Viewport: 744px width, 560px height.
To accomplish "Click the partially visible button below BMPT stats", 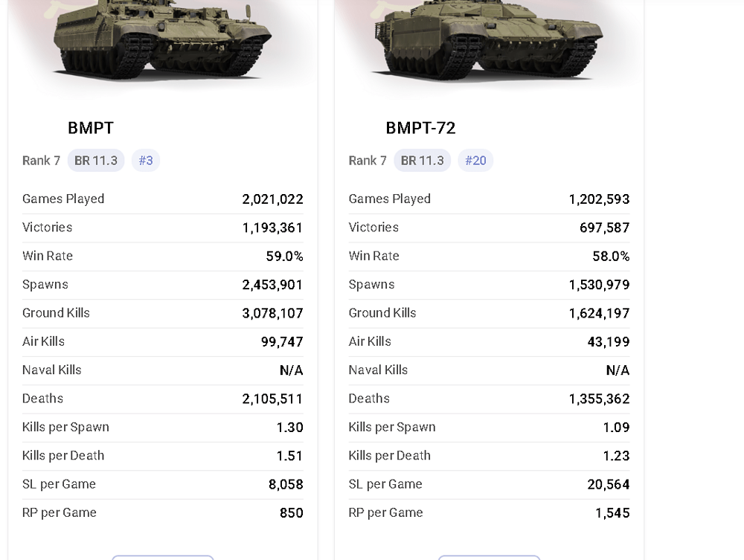I will [x=162, y=557].
